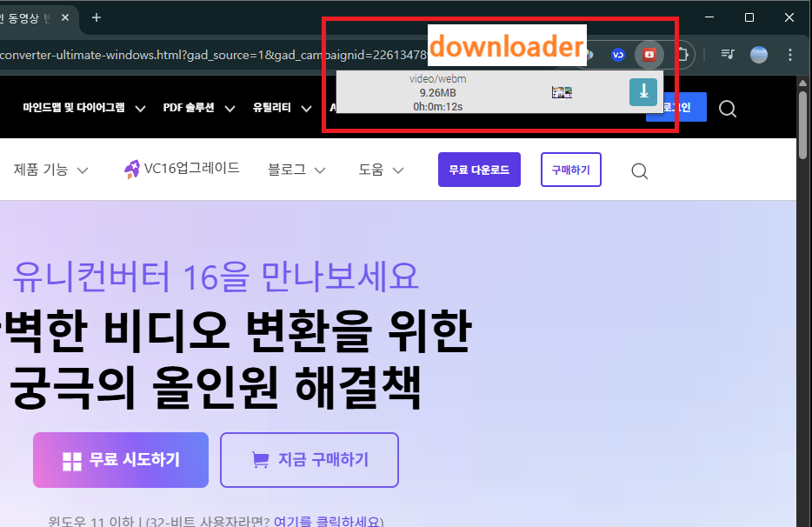Click the detected video thumbnail
The image size is (812, 527).
(562, 93)
